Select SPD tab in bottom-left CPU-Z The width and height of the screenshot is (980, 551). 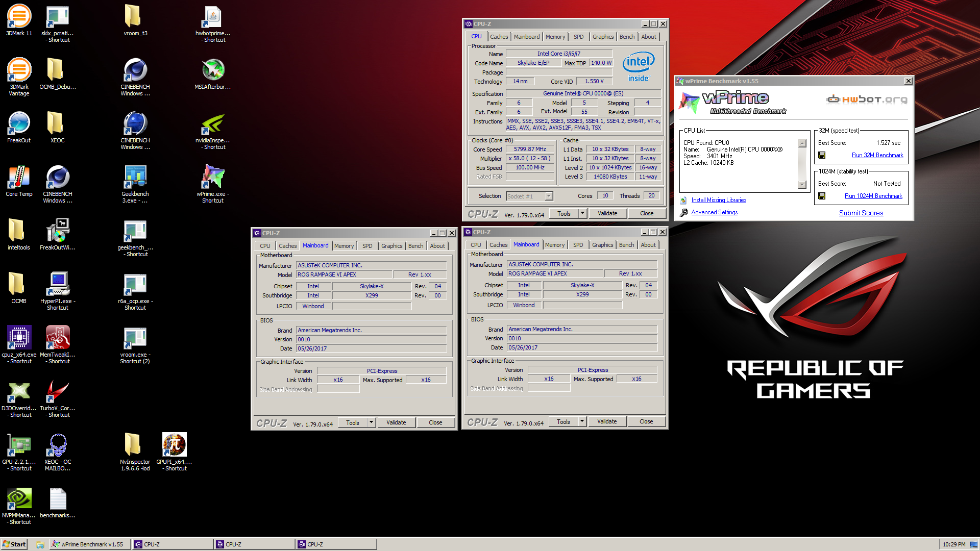[x=367, y=246]
